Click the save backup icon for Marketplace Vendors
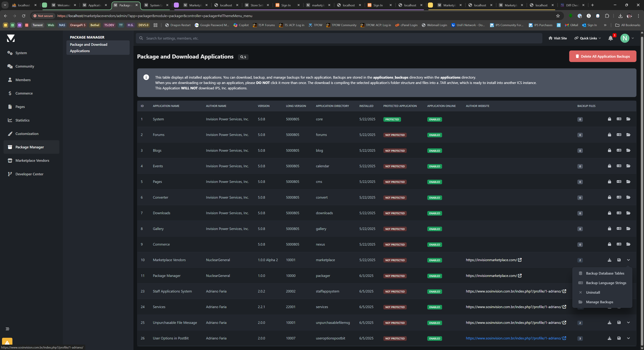This screenshot has width=644, height=350. pyautogui.click(x=619, y=260)
